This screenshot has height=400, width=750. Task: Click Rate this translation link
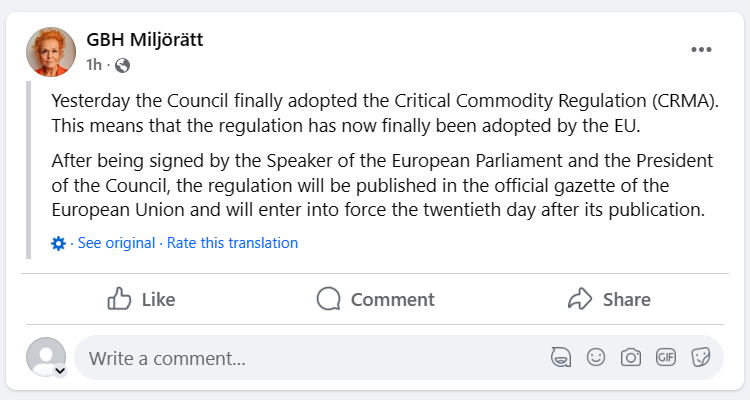(x=232, y=243)
